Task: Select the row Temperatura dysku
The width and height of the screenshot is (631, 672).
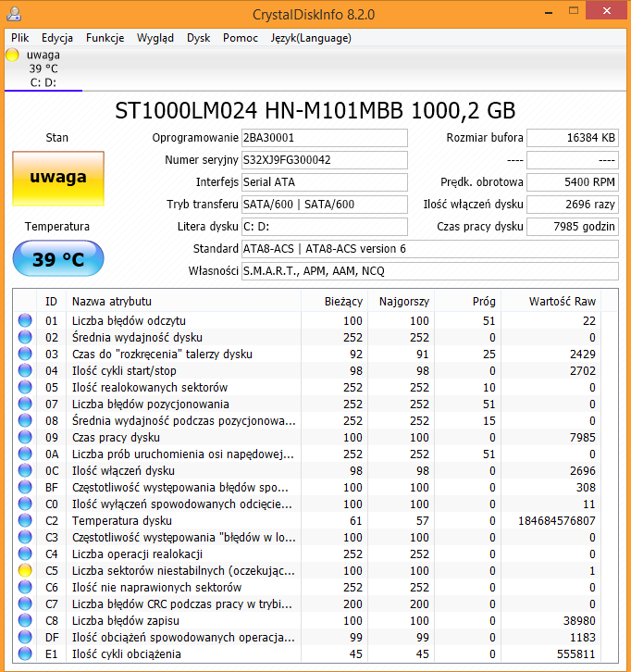Action: [x=307, y=521]
